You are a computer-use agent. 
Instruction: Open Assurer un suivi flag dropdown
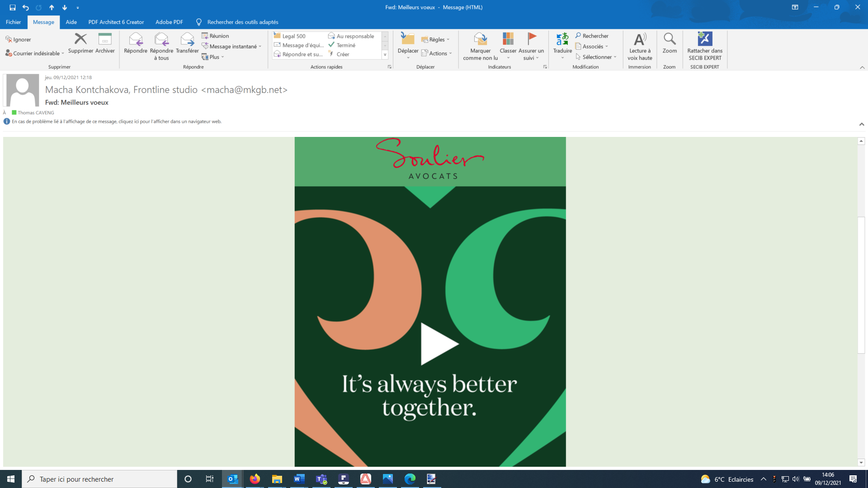(531, 46)
